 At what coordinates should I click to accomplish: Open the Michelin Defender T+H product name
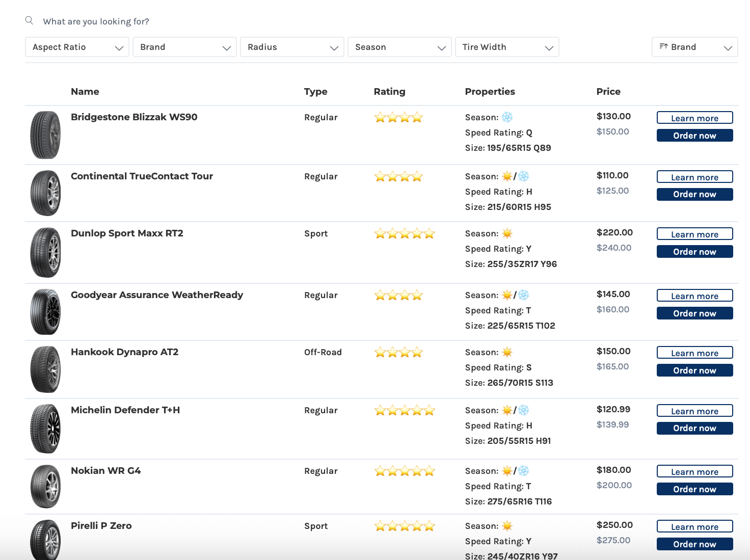click(x=125, y=410)
